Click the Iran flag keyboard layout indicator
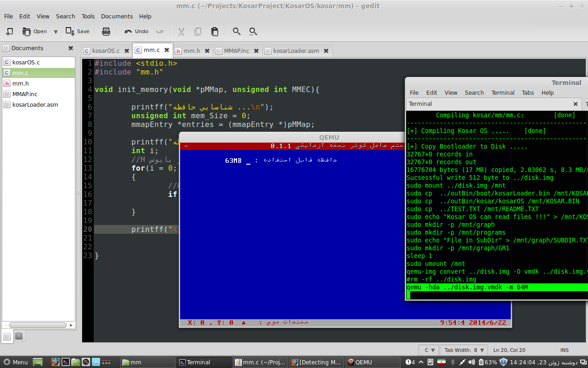Image resolution: width=588 pixels, height=368 pixels. (441, 362)
